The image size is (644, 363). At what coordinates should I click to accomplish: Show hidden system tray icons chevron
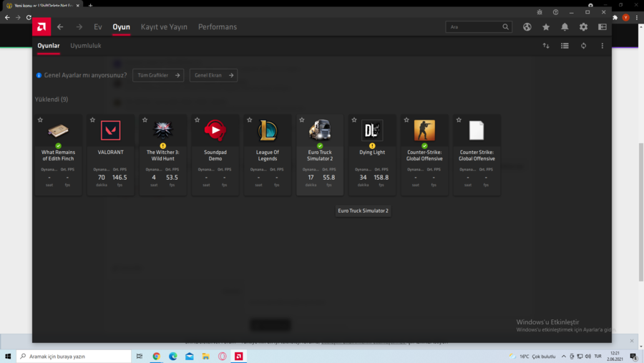pyautogui.click(x=564, y=356)
